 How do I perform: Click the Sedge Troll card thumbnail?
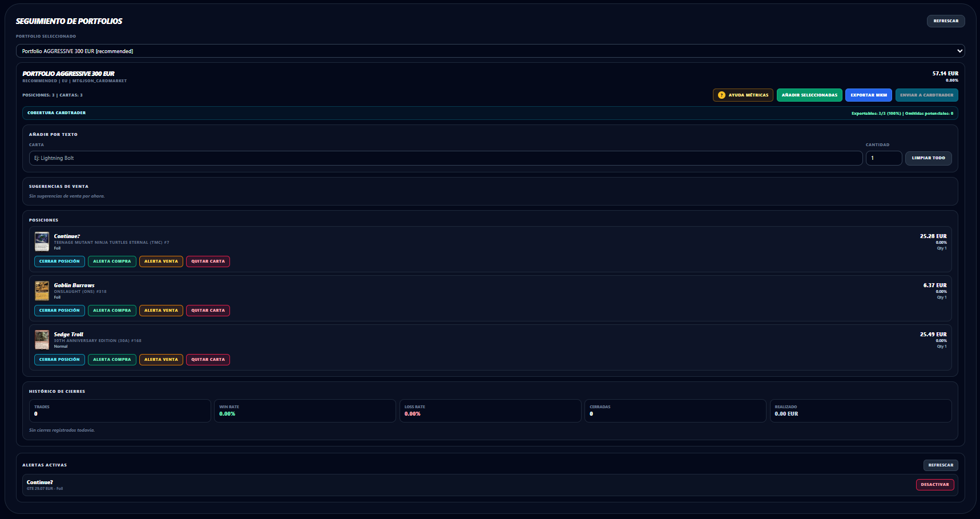[42, 340]
